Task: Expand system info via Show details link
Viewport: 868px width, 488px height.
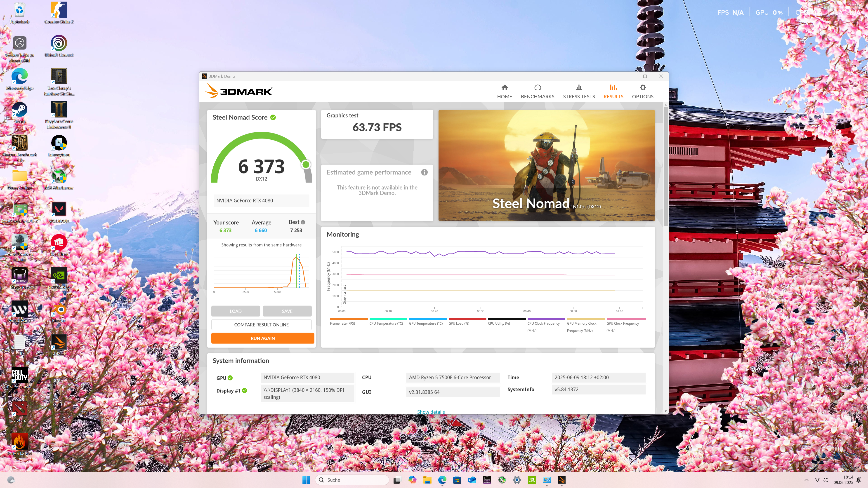Action: pyautogui.click(x=431, y=412)
